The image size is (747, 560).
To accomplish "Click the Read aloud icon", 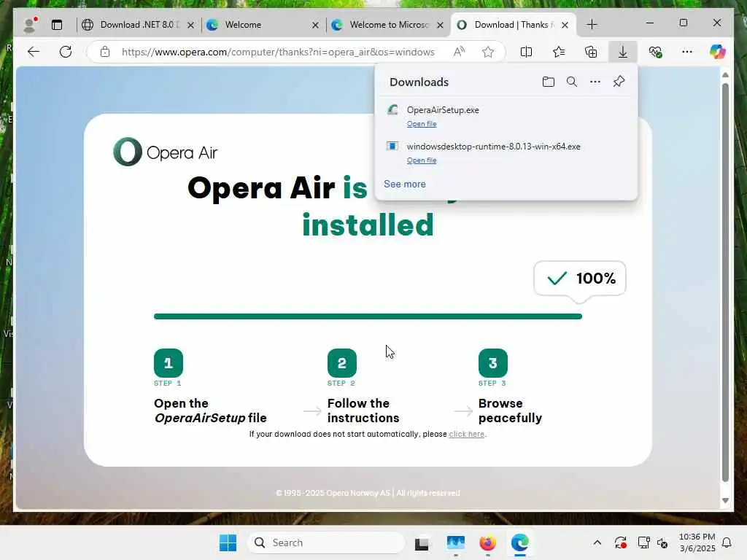I will tap(459, 52).
